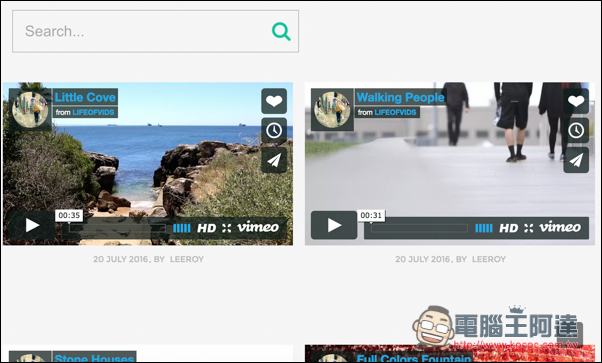Click the Walking People uploader avatar

[332, 109]
